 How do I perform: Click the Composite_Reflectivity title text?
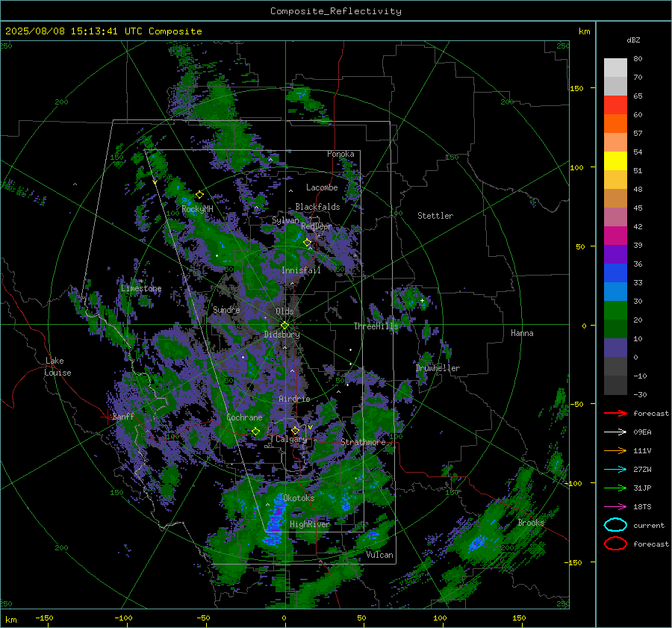point(336,11)
